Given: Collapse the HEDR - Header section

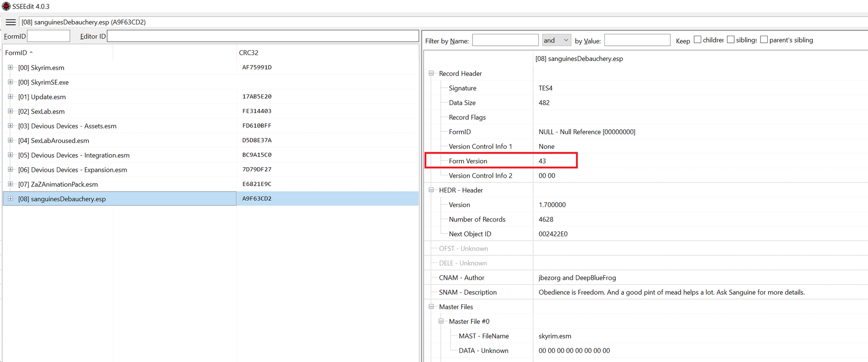Looking at the screenshot, I should click(431, 190).
